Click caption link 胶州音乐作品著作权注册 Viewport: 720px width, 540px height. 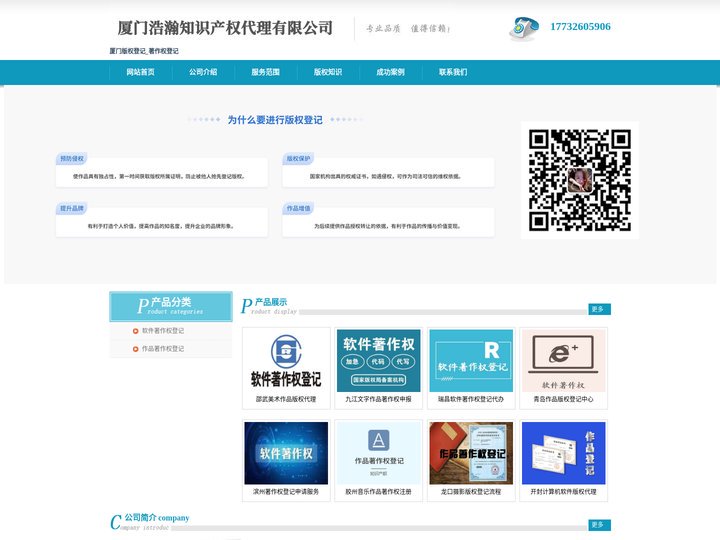click(x=379, y=492)
